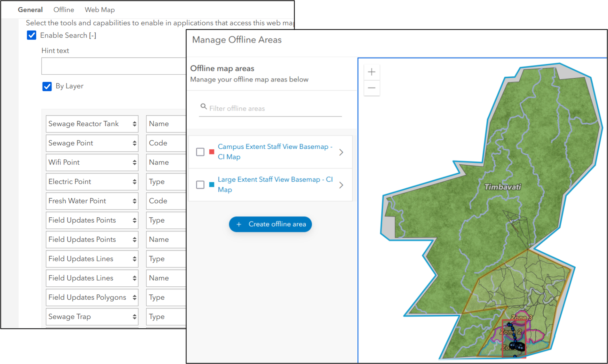Uncheck the By Layer checkbox
Viewport: 608px width, 364px height.
(47, 86)
